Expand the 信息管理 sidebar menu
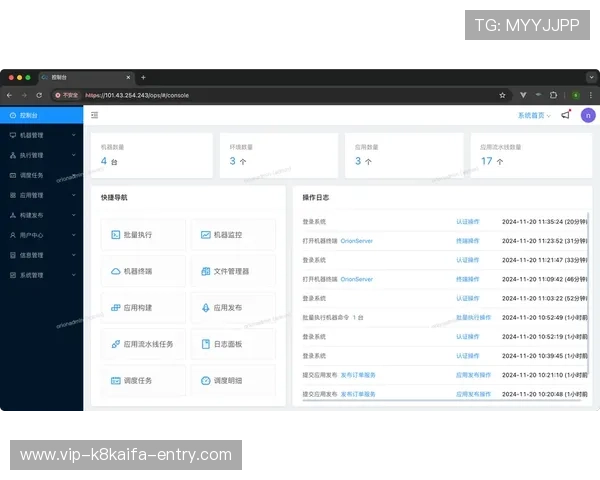600x480 pixels. pyautogui.click(x=41, y=255)
